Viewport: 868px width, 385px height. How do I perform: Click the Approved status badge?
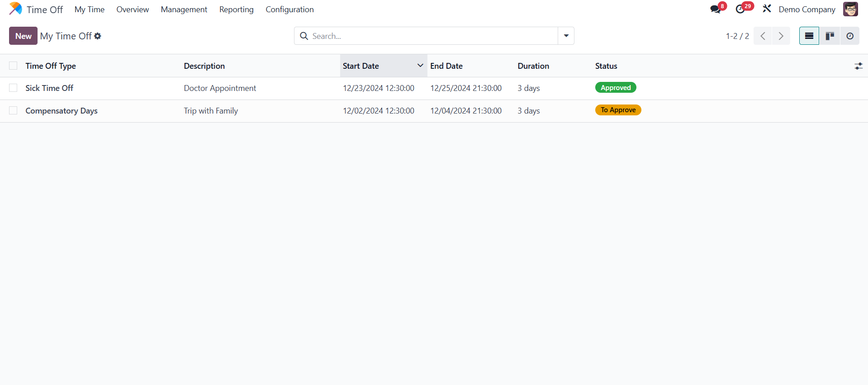[616, 88]
